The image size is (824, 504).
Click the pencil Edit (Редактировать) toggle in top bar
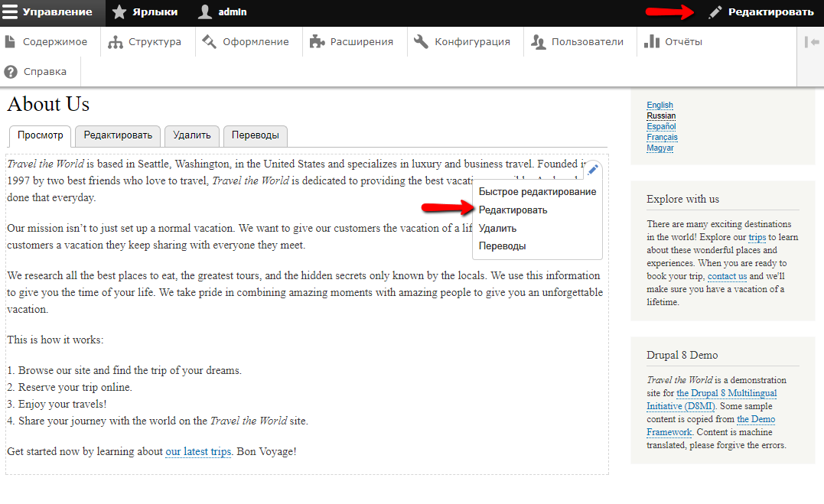(x=761, y=12)
